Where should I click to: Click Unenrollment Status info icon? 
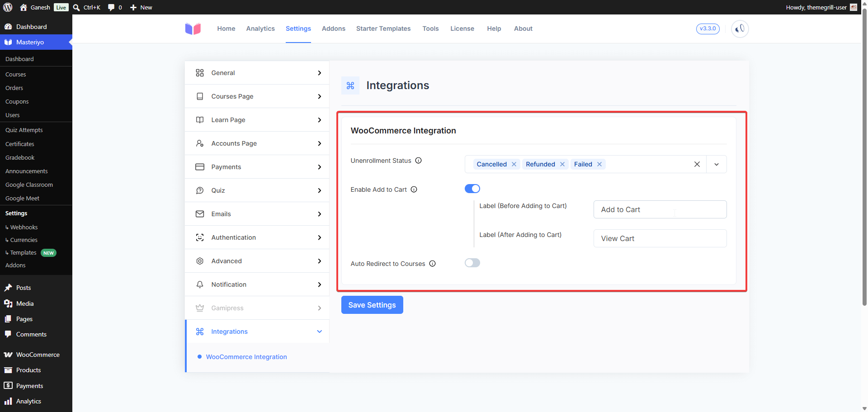pyautogui.click(x=419, y=161)
